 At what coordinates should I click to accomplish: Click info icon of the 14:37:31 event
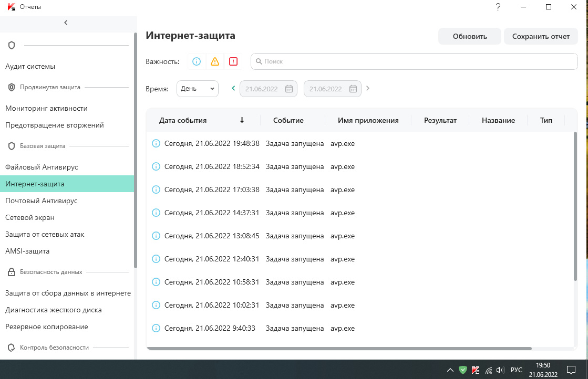pyautogui.click(x=156, y=213)
